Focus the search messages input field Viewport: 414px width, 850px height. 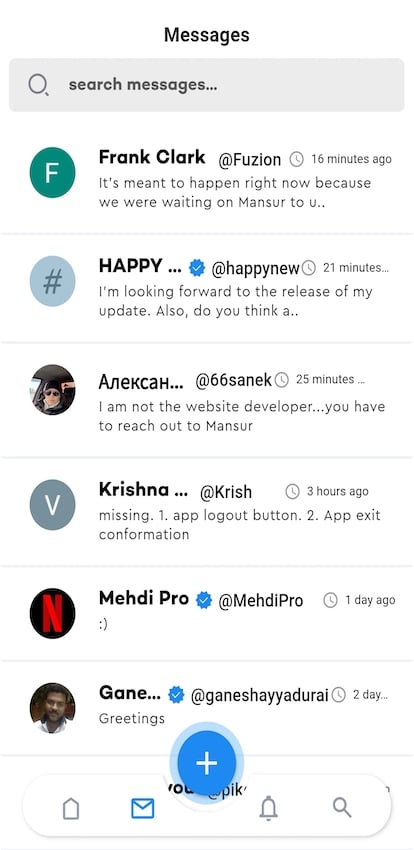pos(206,85)
